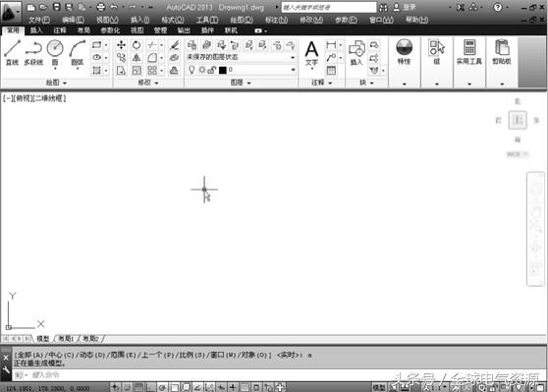The width and height of the screenshot is (548, 392).
Task: Click the Scale tool icon
Action: point(137,71)
